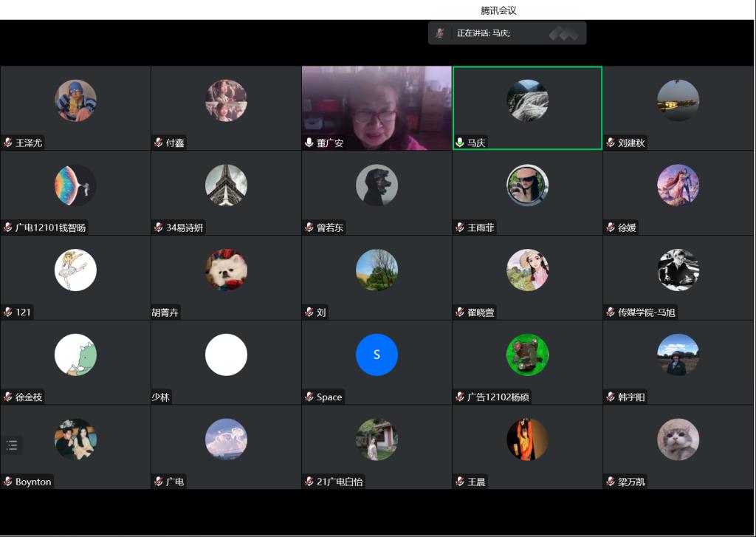
Task: Select the blank white avatar of 少林
Action: (226, 355)
